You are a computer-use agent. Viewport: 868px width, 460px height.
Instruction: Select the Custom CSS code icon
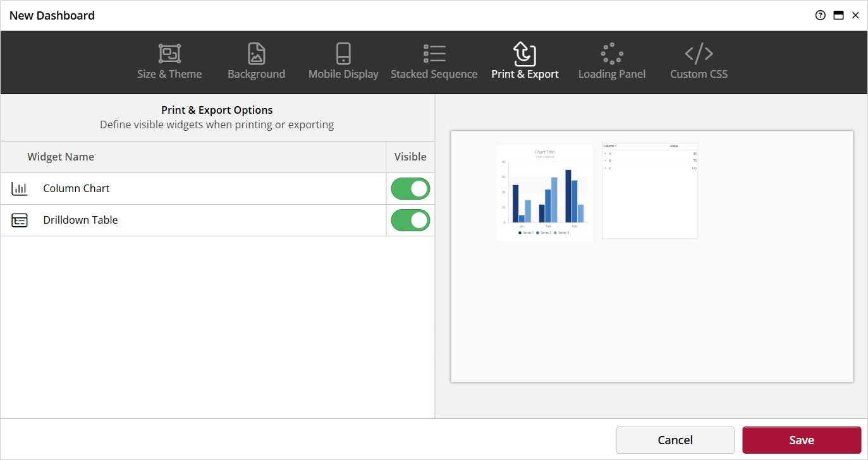tap(698, 54)
